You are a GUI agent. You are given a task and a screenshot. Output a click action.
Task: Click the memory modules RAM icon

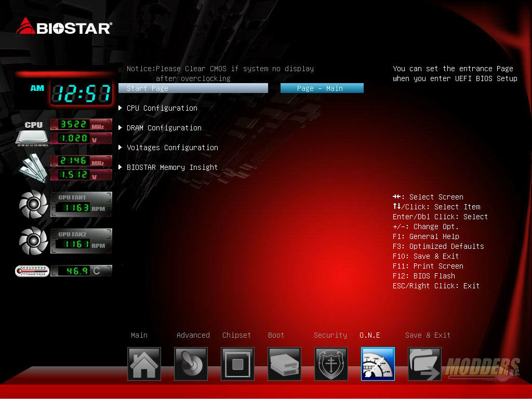[33, 168]
